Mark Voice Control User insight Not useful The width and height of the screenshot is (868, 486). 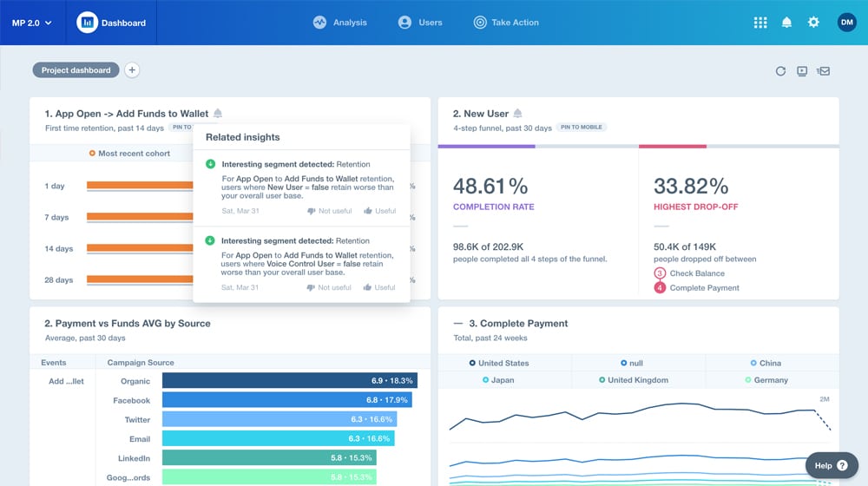point(329,287)
